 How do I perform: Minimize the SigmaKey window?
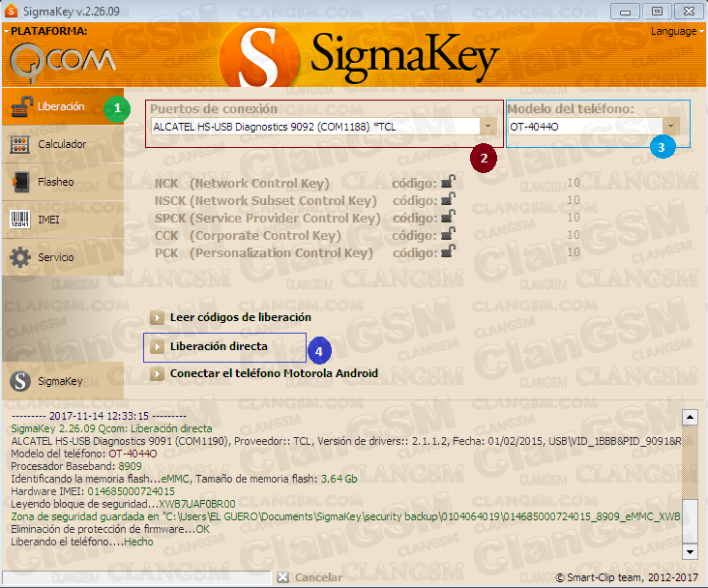tap(625, 12)
